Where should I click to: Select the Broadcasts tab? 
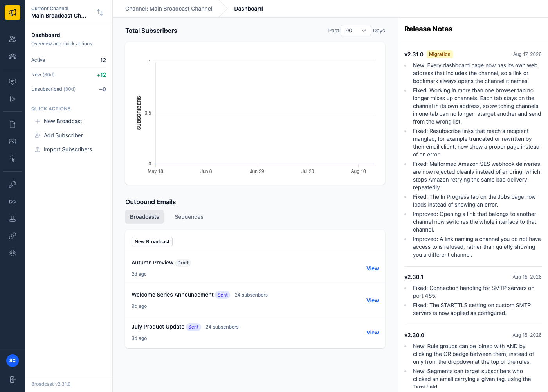click(144, 217)
